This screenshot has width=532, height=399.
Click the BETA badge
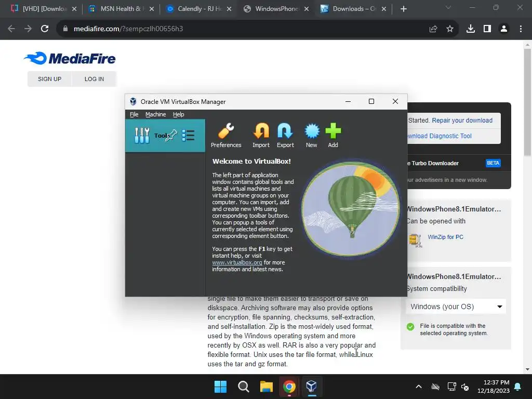pyautogui.click(x=493, y=163)
